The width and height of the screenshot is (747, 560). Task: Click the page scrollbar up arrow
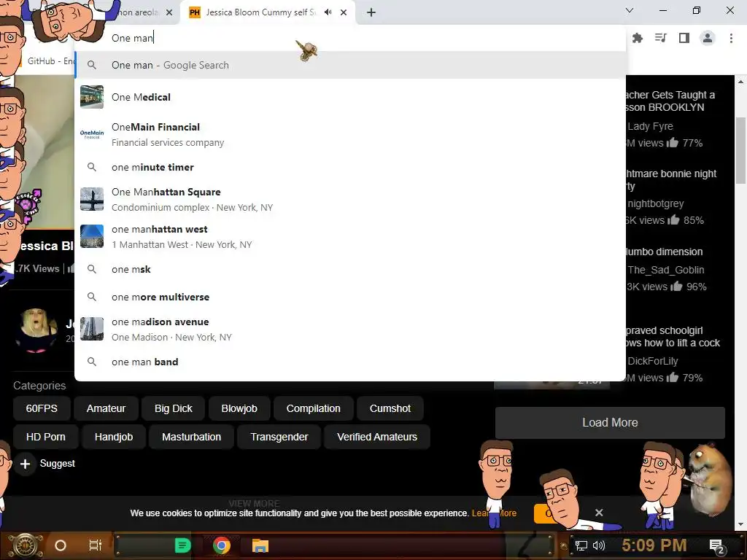click(x=741, y=82)
